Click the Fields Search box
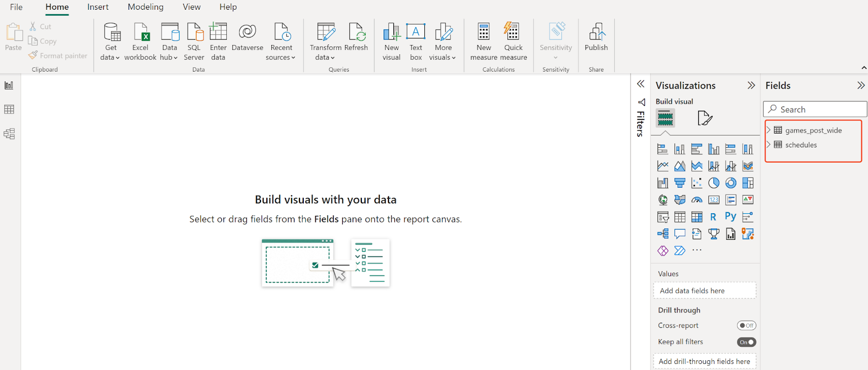 point(815,109)
